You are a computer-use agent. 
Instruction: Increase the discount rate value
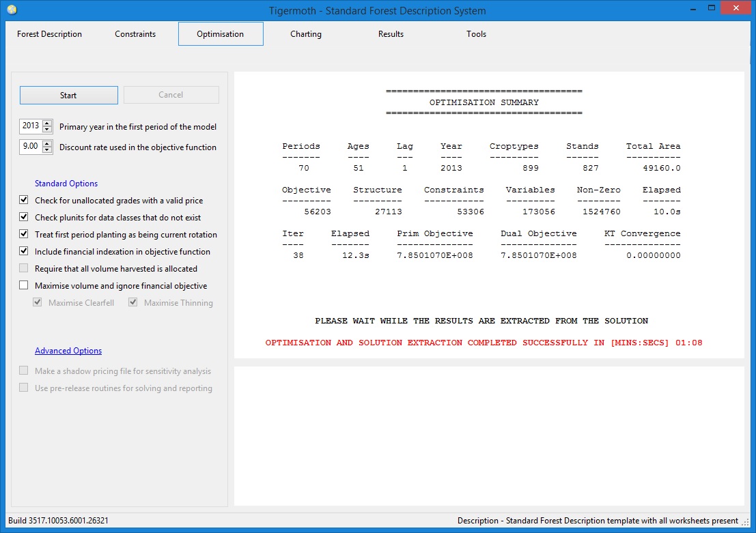[x=47, y=143]
